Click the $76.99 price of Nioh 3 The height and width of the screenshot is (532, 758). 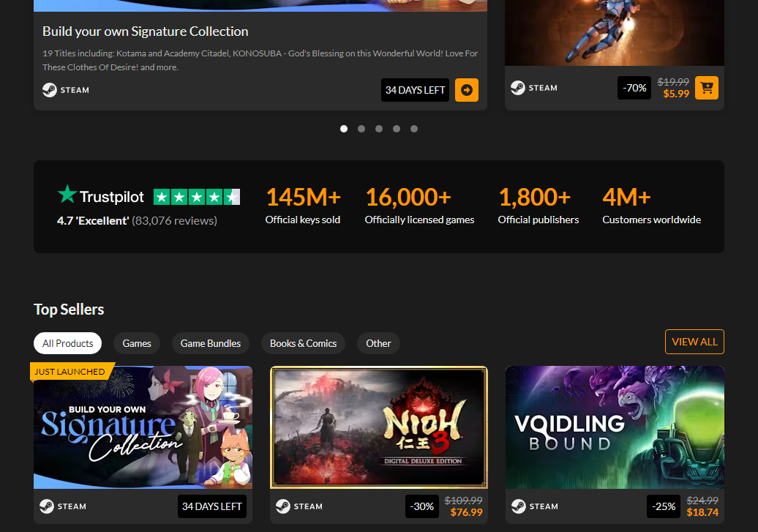coord(467,512)
